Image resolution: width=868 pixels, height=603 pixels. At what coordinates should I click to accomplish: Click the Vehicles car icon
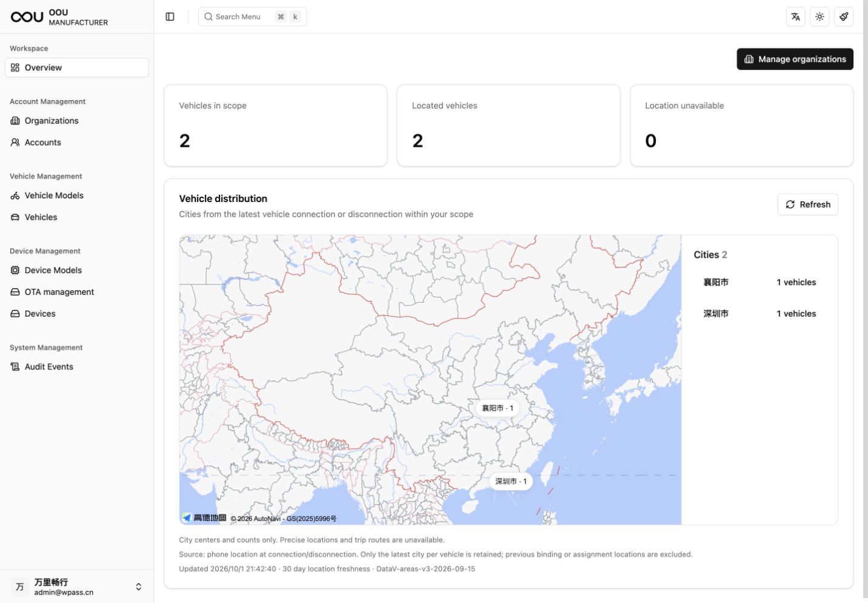click(x=15, y=217)
